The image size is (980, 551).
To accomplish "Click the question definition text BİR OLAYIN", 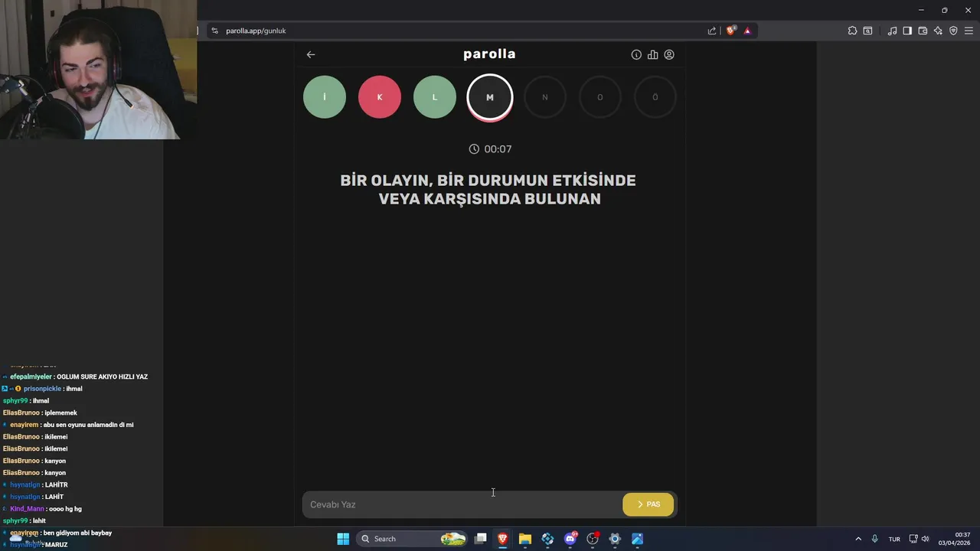I will 488,190.
